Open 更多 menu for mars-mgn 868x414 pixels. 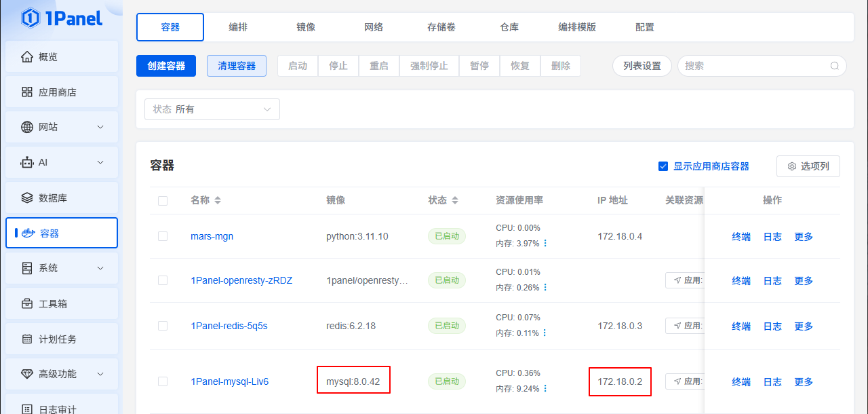pos(804,236)
